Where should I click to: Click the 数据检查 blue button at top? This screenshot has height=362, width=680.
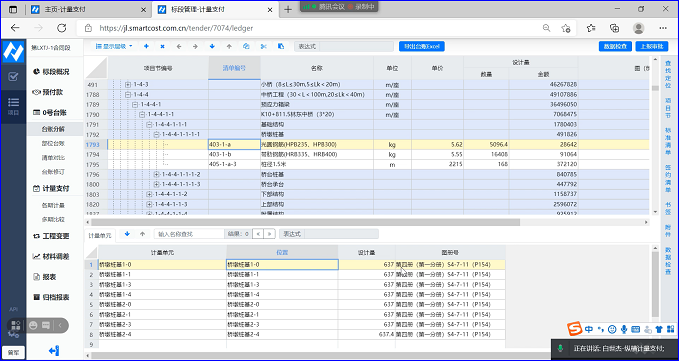[x=615, y=46]
